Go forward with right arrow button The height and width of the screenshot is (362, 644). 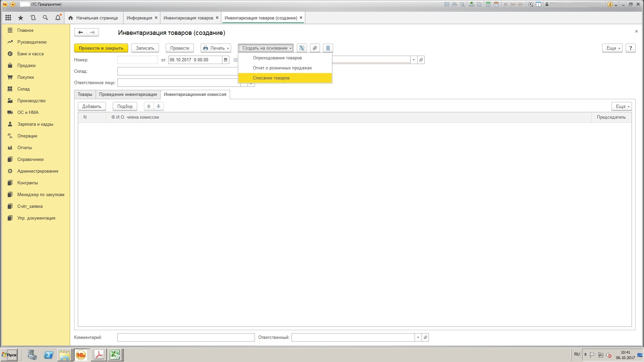point(93,32)
